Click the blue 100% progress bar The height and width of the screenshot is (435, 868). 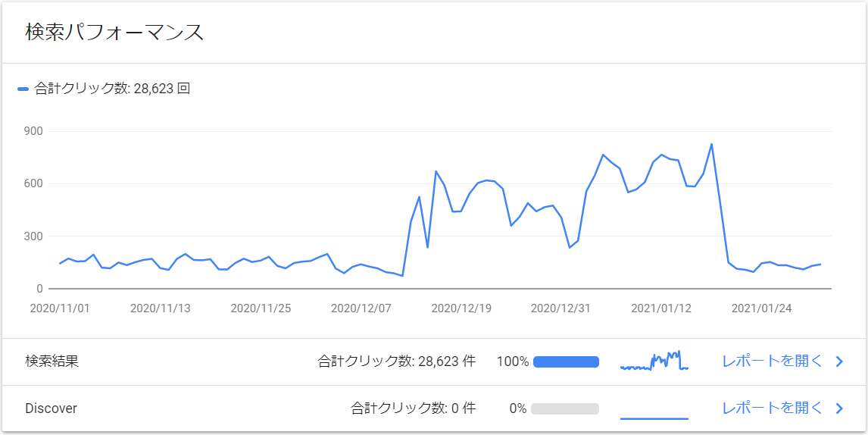point(566,361)
